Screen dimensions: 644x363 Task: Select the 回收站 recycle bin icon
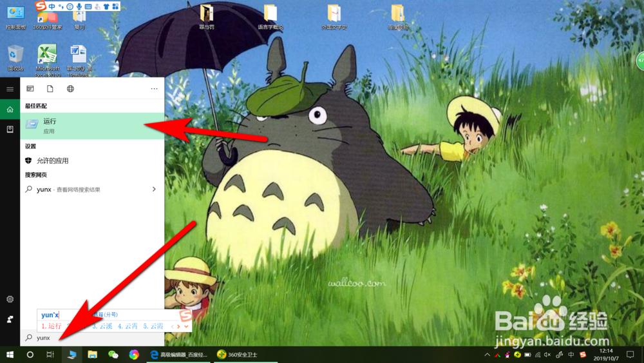15,58
